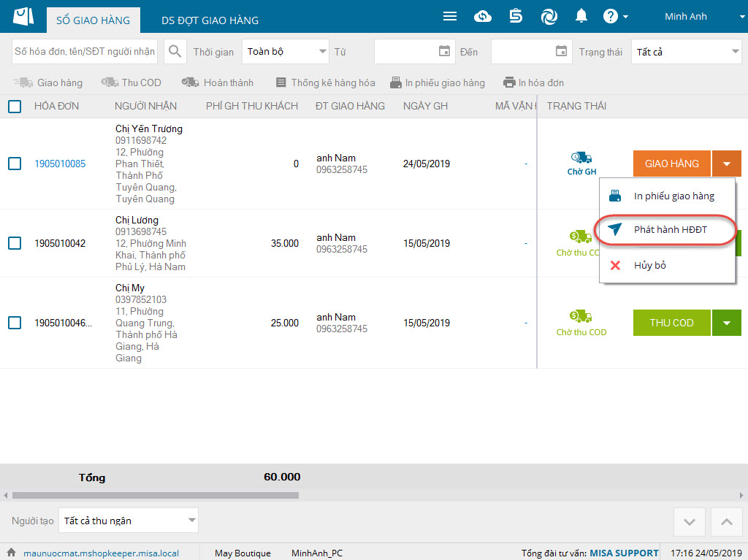Click MISA SUPPORT link
The height and width of the screenshot is (560, 748).
click(x=624, y=553)
